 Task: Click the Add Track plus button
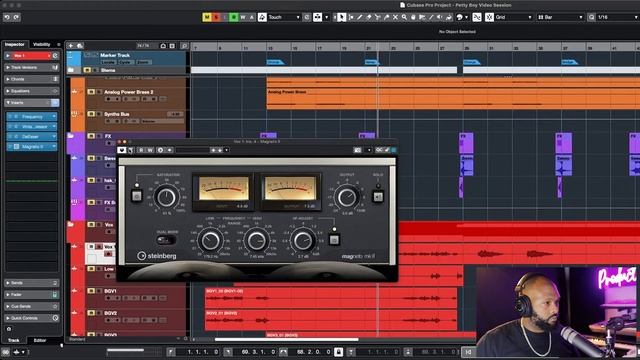(x=71, y=46)
